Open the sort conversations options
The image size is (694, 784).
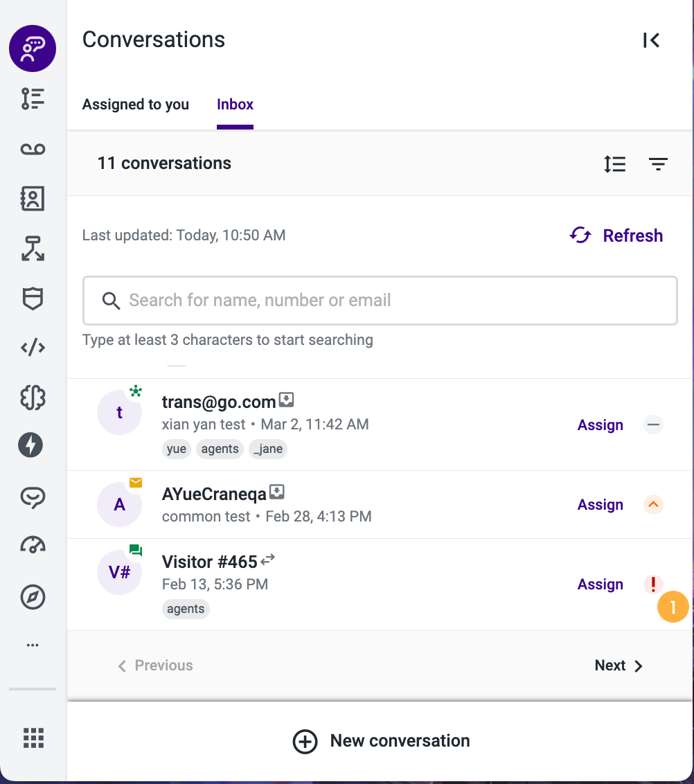click(614, 164)
